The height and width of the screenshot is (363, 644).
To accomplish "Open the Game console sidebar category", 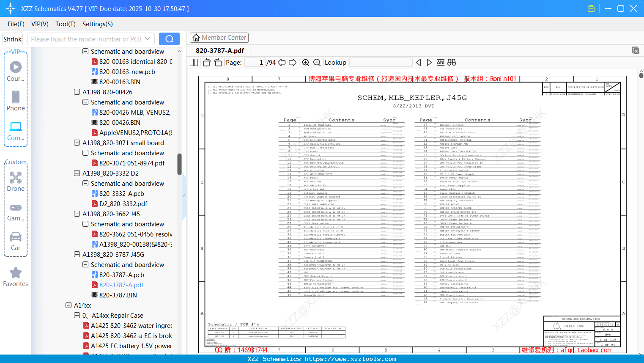I will [16, 212].
